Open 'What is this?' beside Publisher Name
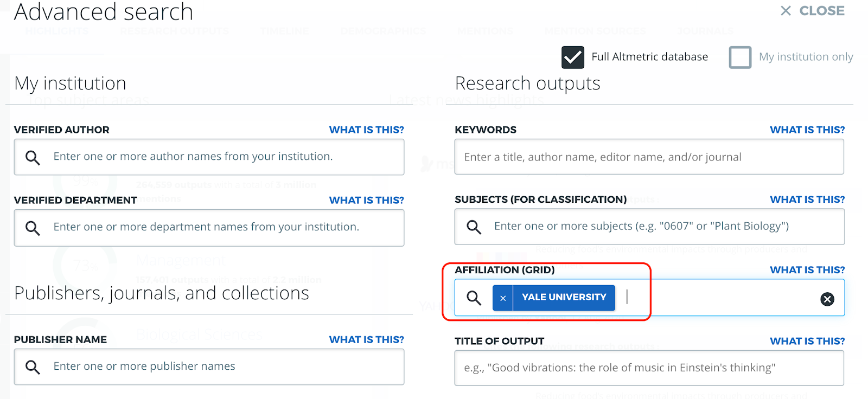868x399 pixels. [x=366, y=339]
